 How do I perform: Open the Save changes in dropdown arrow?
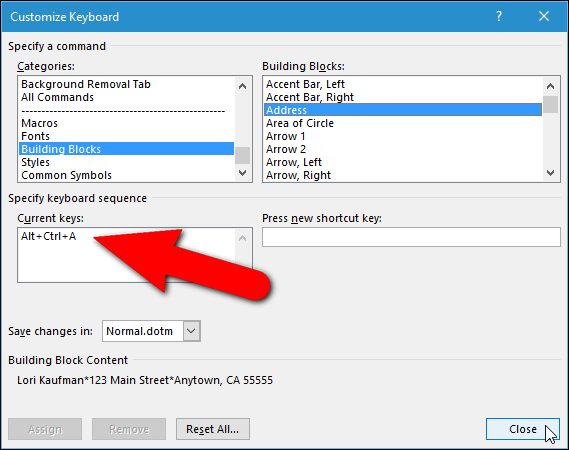(x=191, y=331)
